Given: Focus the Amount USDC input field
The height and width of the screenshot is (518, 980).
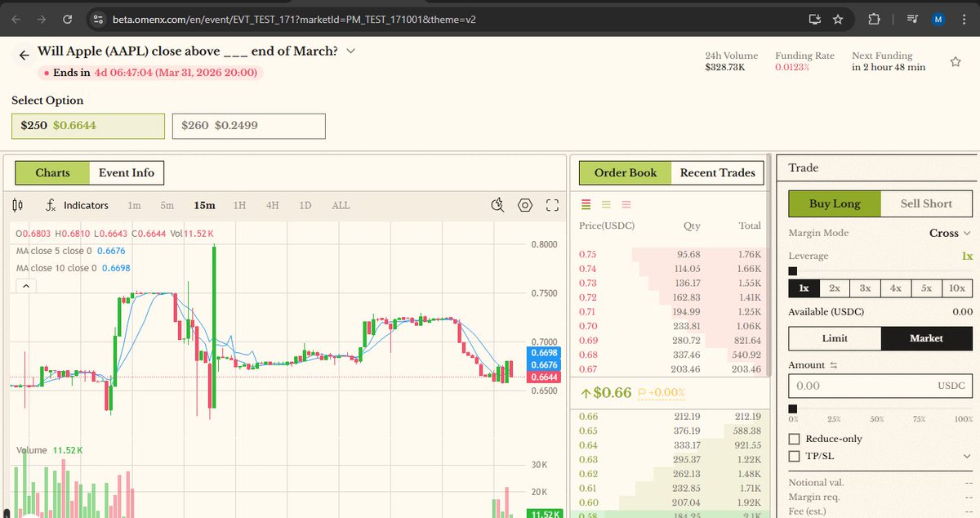Looking at the screenshot, I should pyautogui.click(x=881, y=386).
